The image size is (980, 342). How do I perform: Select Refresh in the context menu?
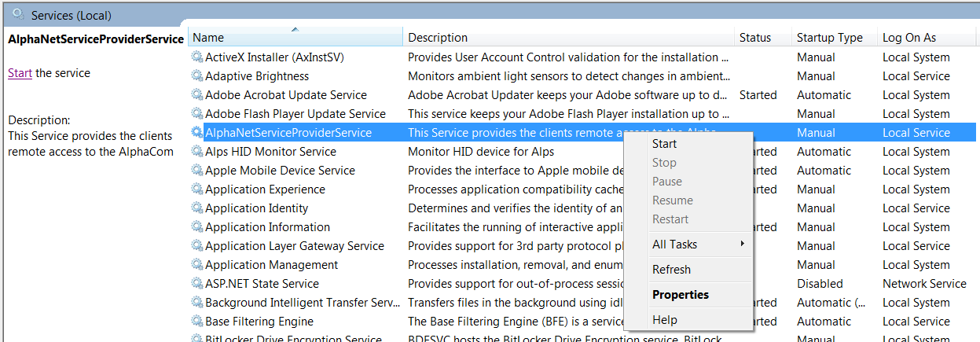pyautogui.click(x=671, y=270)
